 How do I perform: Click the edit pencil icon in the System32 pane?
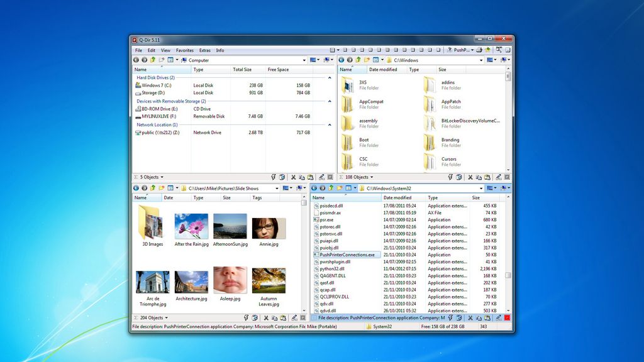click(x=498, y=318)
